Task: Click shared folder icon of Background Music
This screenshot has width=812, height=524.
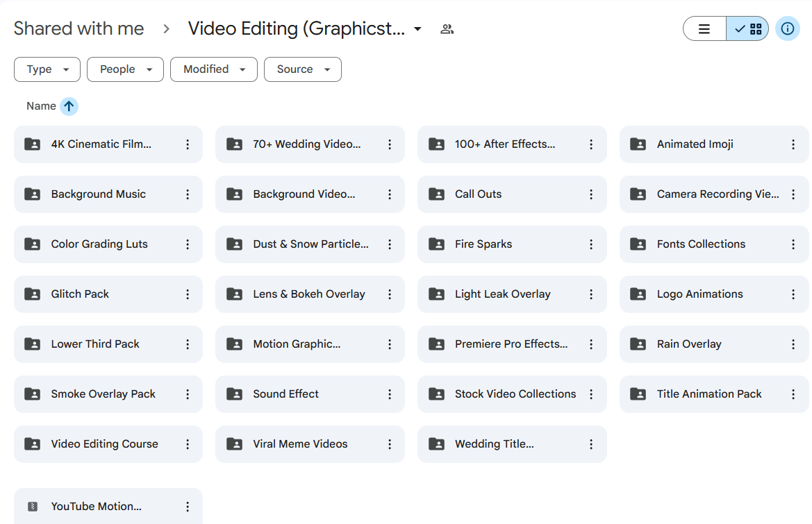Action: [x=32, y=194]
